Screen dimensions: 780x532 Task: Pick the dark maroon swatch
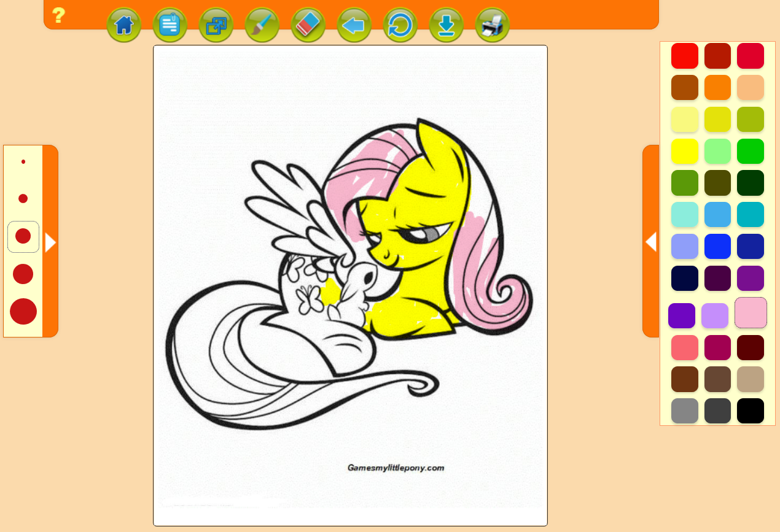pyautogui.click(x=751, y=348)
